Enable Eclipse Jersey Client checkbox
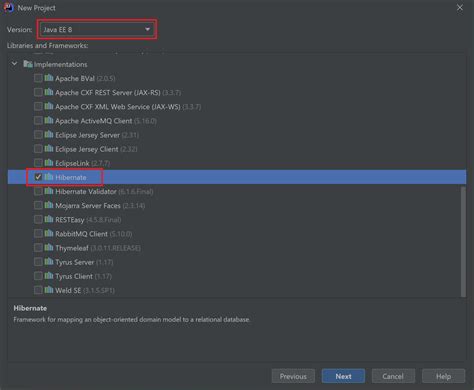Screen dimensions: 474x390 click(38, 149)
